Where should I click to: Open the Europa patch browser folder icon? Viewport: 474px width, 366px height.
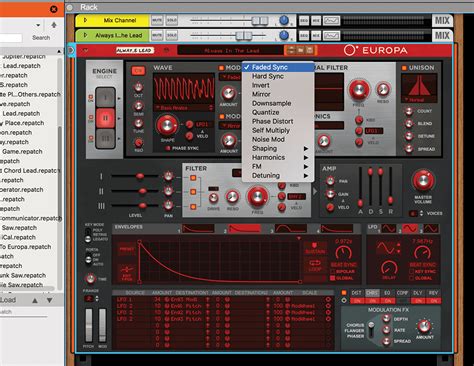pyautogui.click(x=300, y=50)
